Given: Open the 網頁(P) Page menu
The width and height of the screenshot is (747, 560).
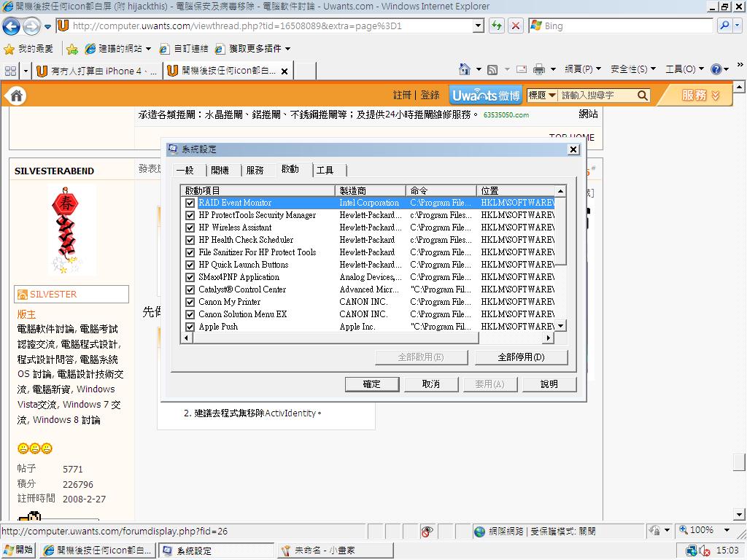Looking at the screenshot, I should pos(582,69).
